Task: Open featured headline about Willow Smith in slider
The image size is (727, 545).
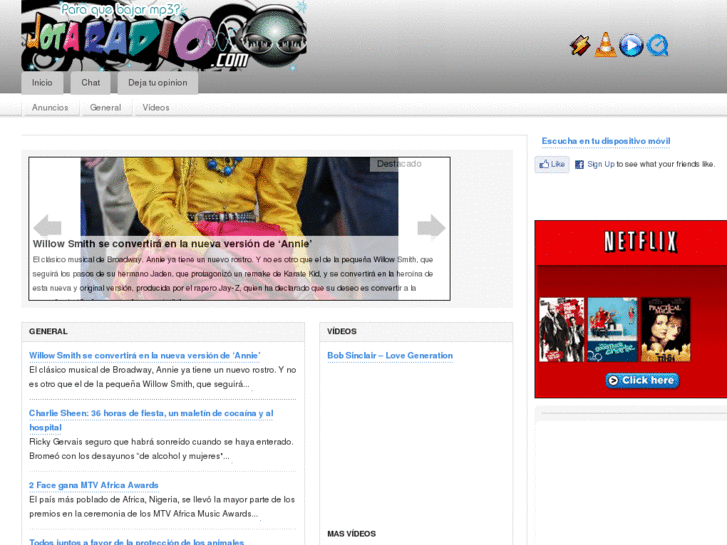Action: point(172,244)
